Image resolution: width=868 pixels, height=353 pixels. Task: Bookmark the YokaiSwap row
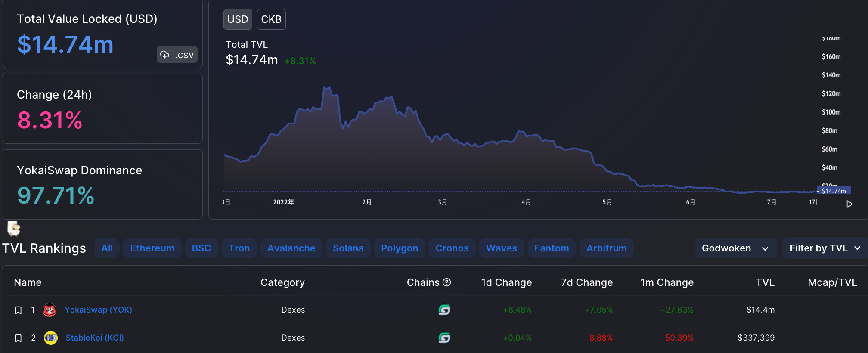pos(18,310)
